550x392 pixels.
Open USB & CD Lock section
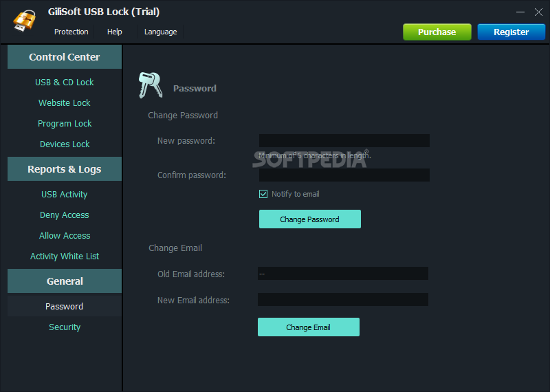click(x=65, y=82)
